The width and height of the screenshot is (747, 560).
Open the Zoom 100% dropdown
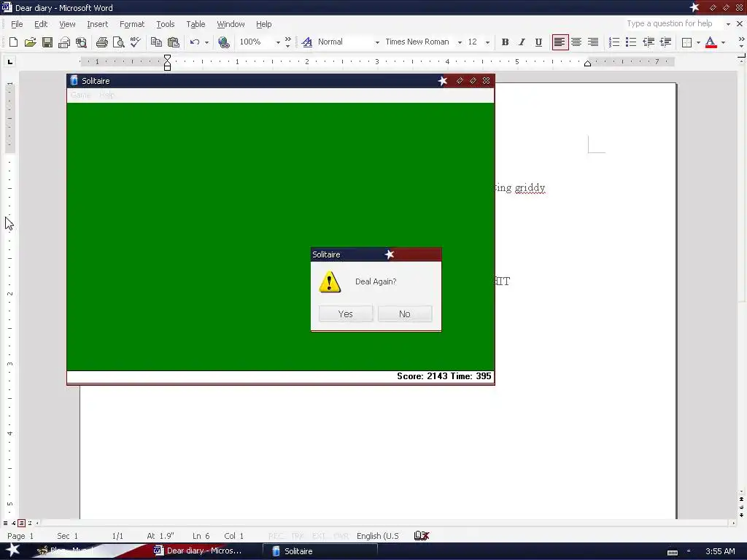[x=278, y=42]
